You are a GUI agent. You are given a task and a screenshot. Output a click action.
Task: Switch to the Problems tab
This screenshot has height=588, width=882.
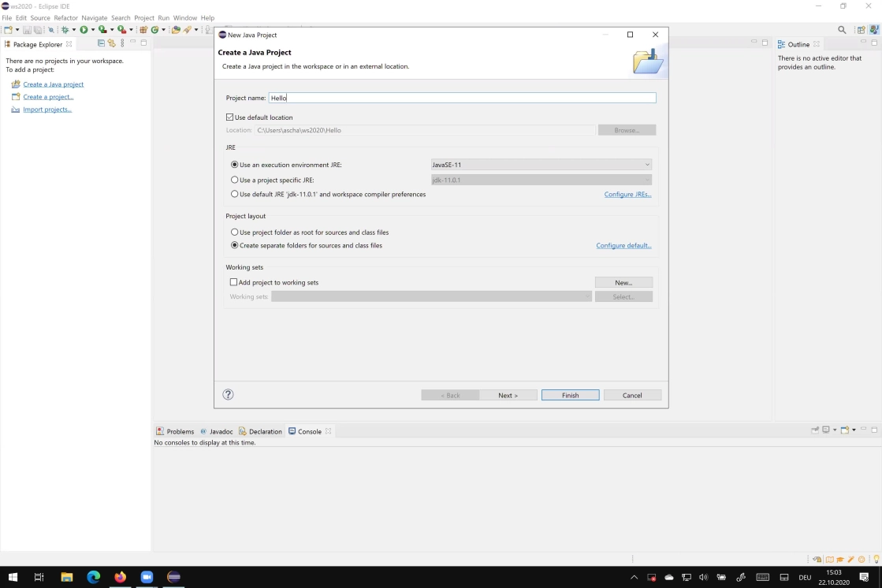pyautogui.click(x=175, y=432)
